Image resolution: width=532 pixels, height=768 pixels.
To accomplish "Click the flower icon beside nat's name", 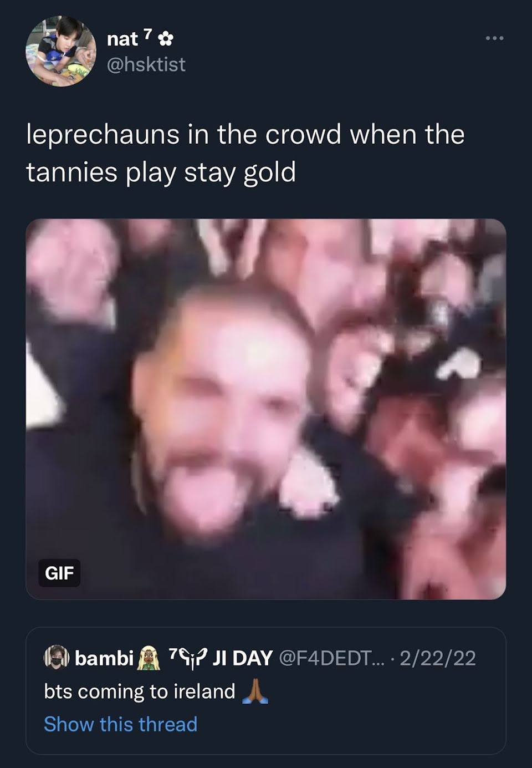I will tap(166, 39).
